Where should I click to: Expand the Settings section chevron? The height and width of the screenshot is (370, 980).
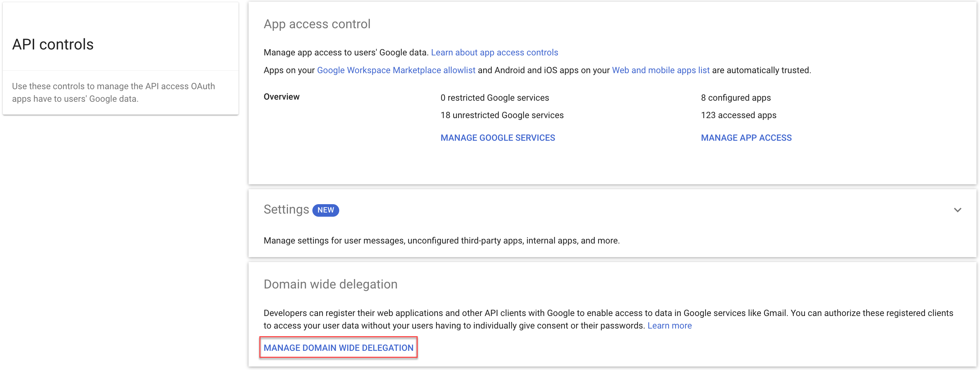[957, 210]
